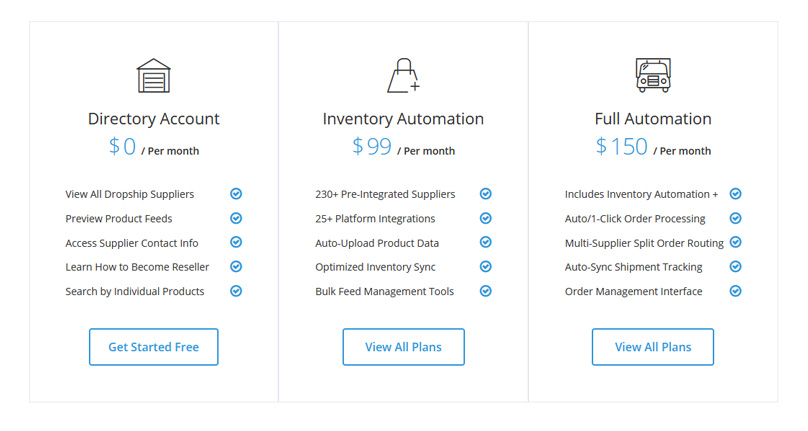
Task: Click checkmark next to Order Management Interface
Action: [x=735, y=291]
